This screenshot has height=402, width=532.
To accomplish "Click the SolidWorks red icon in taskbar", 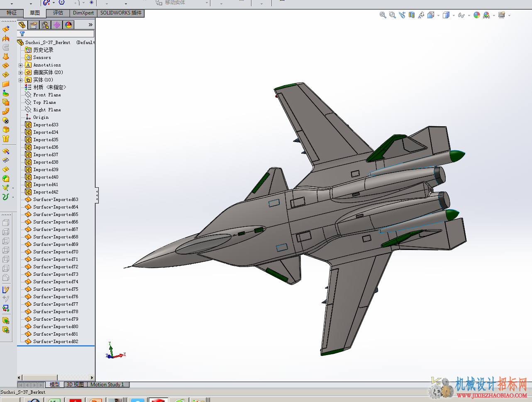I will [158, 400].
